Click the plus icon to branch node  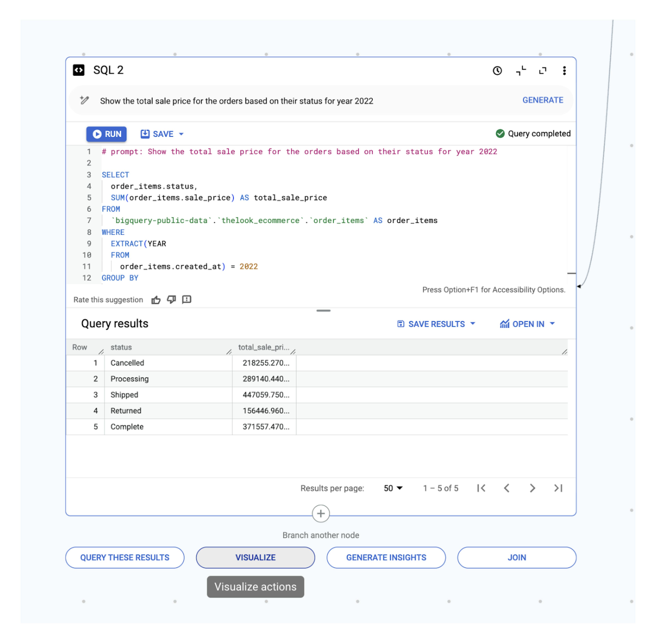coord(321,514)
